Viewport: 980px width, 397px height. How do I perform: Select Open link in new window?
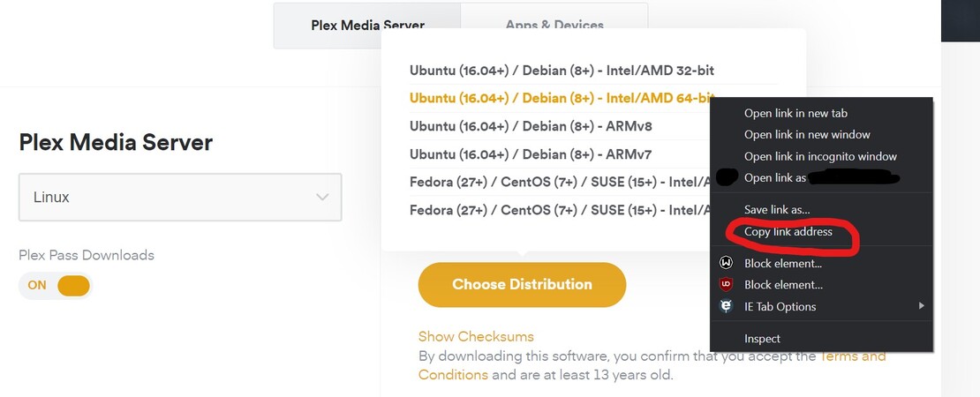807,134
